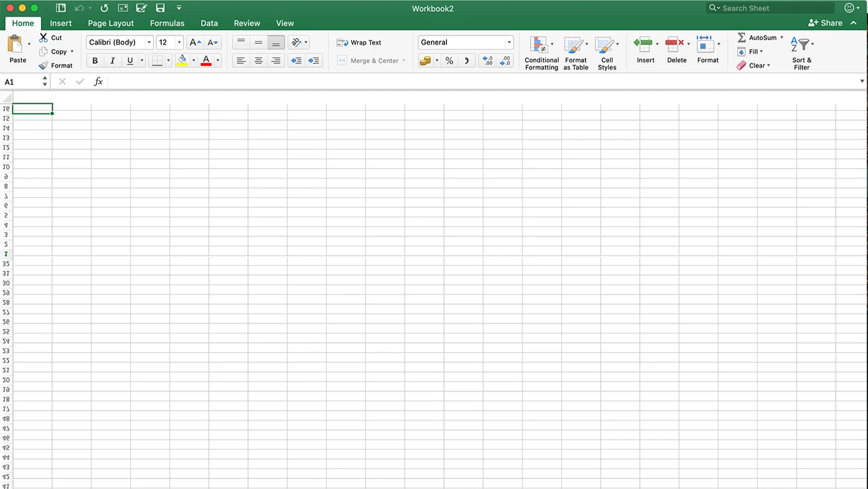Click the yellow fill color swatch

pos(182,61)
